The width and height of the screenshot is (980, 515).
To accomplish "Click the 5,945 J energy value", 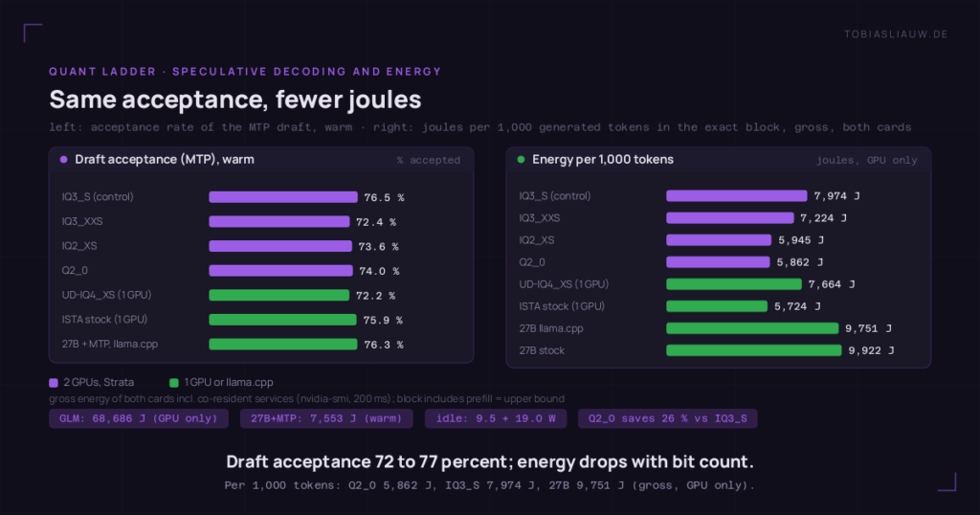I will click(801, 240).
